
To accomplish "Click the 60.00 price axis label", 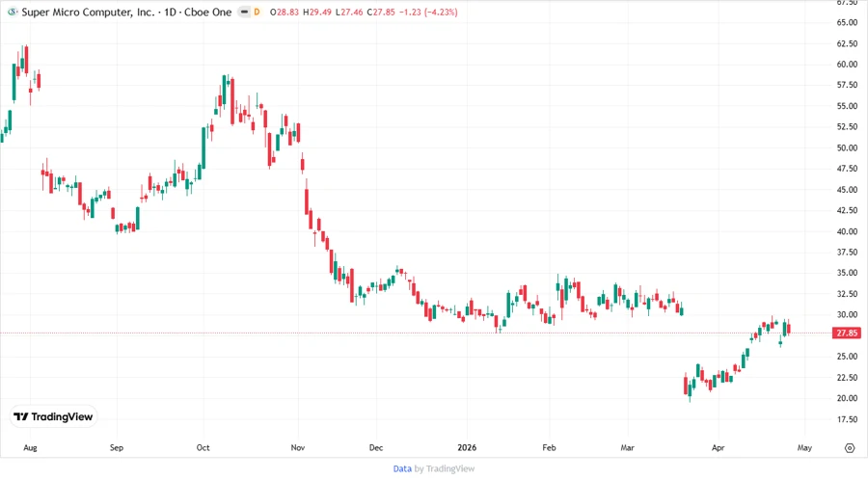I will point(847,65).
